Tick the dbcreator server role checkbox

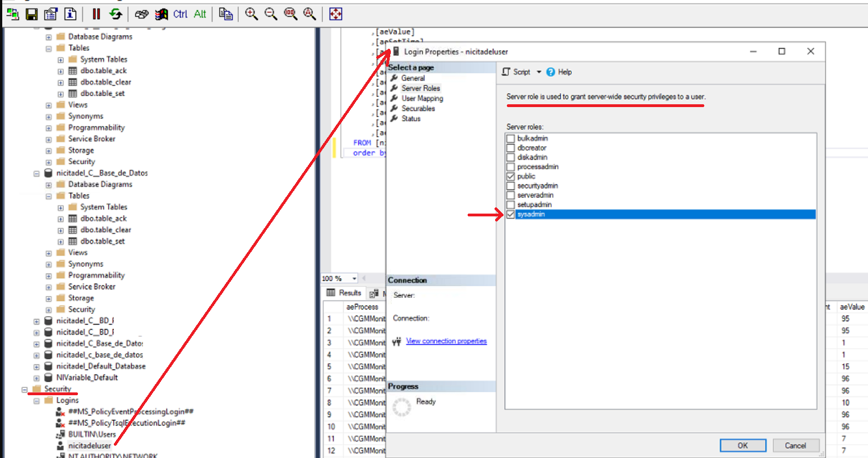(x=510, y=148)
